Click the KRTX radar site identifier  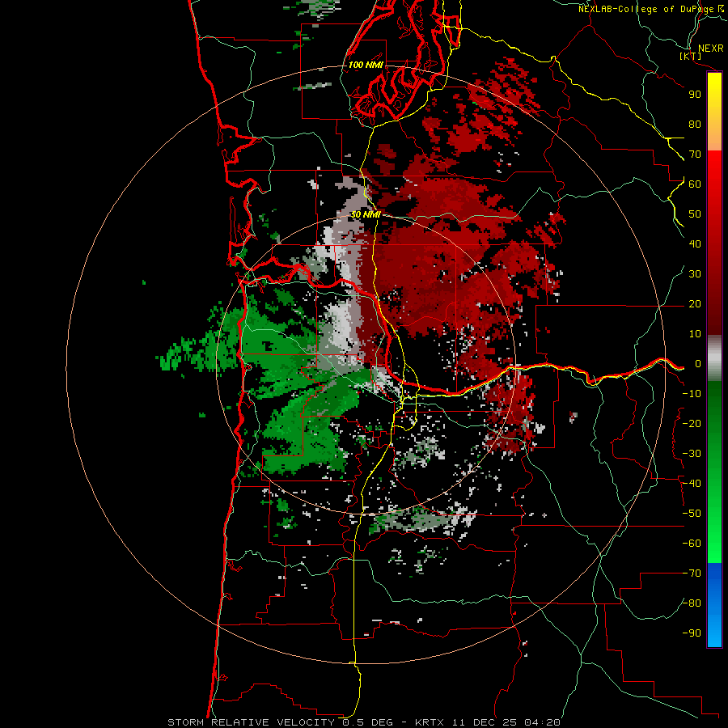430,722
